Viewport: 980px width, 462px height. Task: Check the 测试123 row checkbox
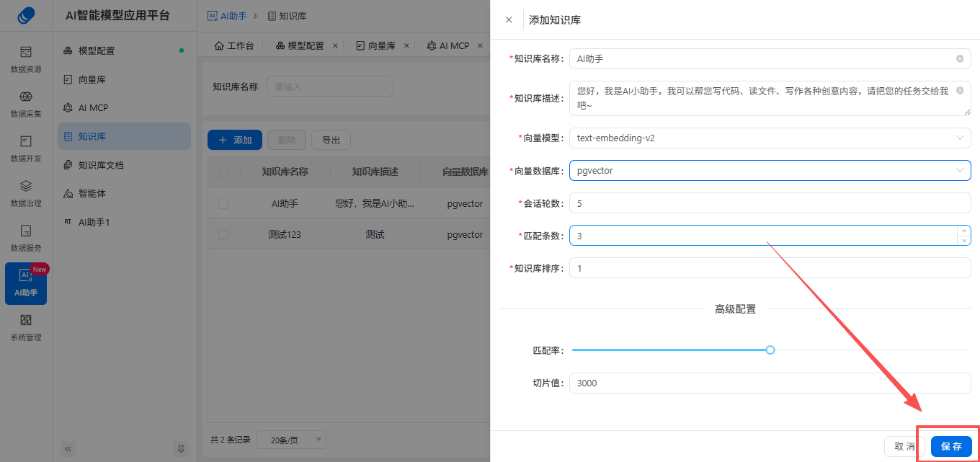click(223, 235)
